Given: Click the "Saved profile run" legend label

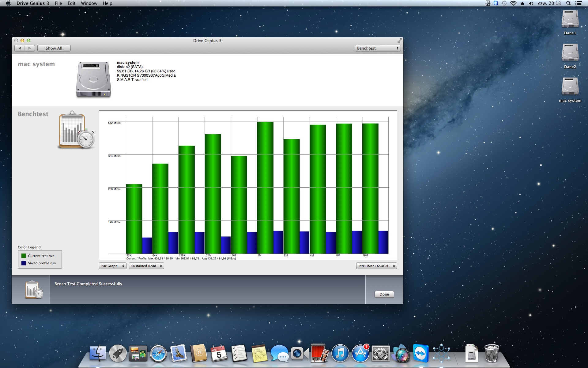Looking at the screenshot, I should 42,263.
